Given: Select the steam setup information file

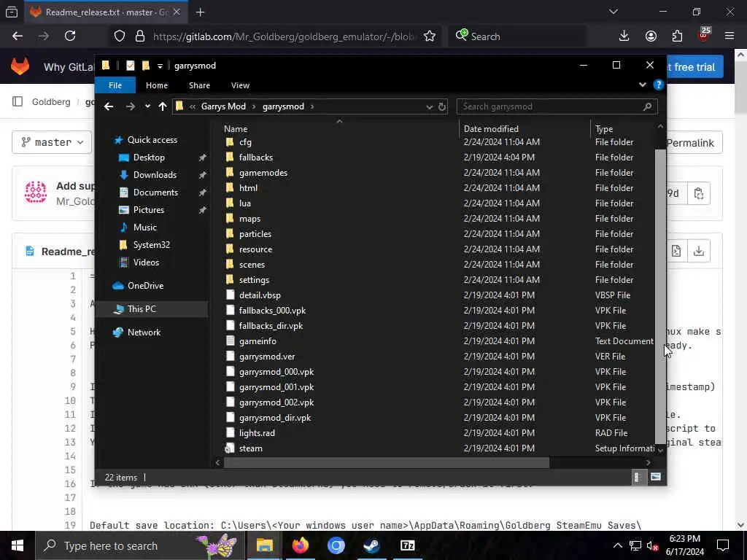Looking at the screenshot, I should pos(251,448).
